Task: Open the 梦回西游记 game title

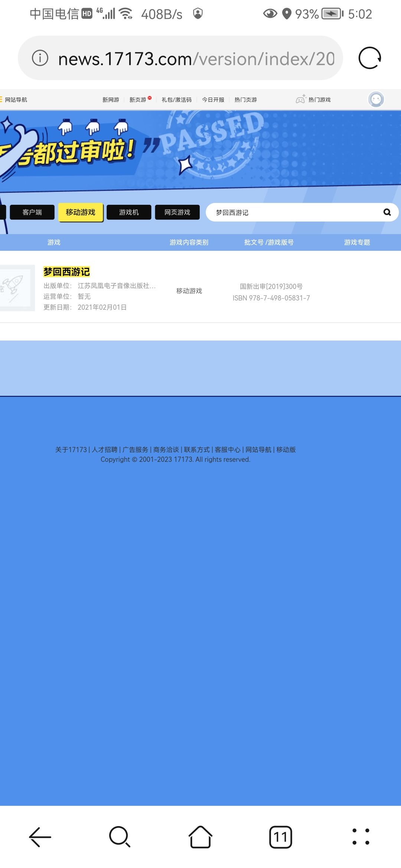Action: coord(66,272)
